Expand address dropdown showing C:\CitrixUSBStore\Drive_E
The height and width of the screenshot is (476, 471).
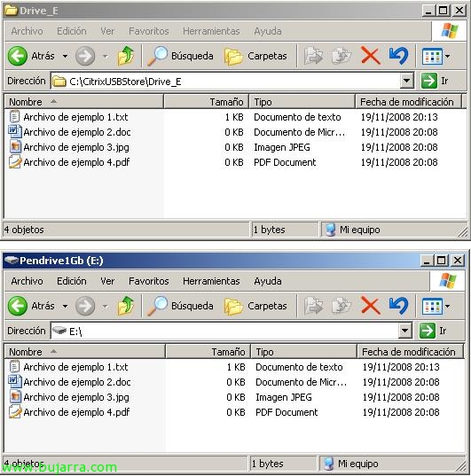point(406,81)
